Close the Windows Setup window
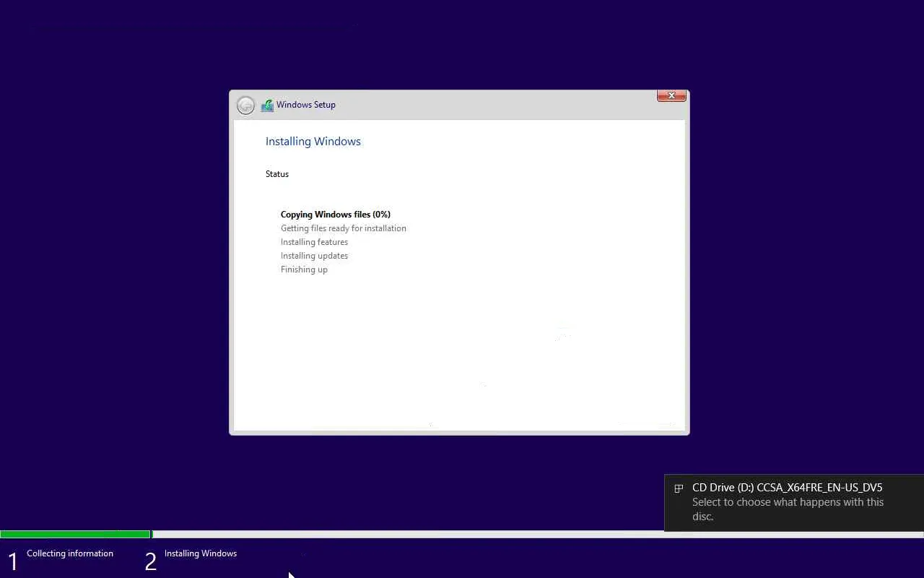The image size is (924, 578). pos(671,95)
